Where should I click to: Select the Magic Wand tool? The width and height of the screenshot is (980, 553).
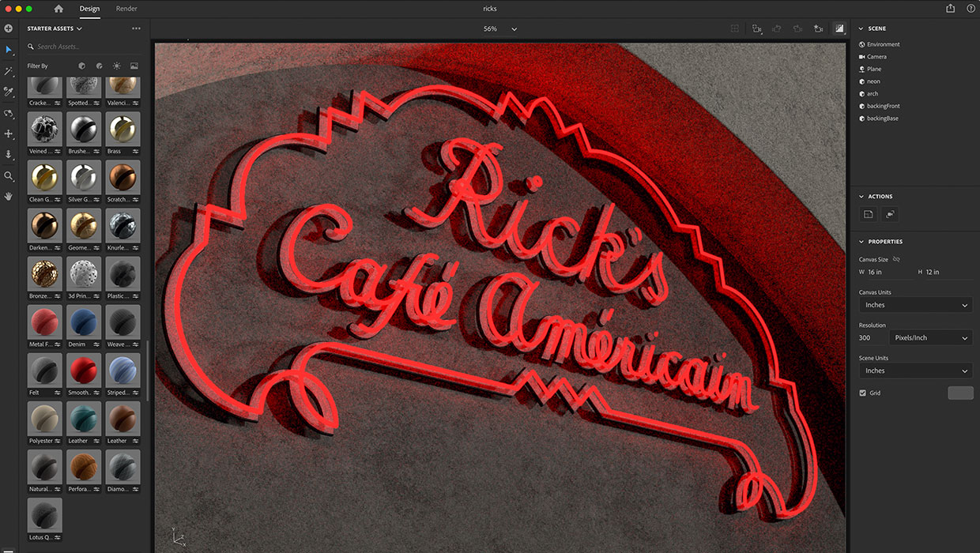pos(9,71)
